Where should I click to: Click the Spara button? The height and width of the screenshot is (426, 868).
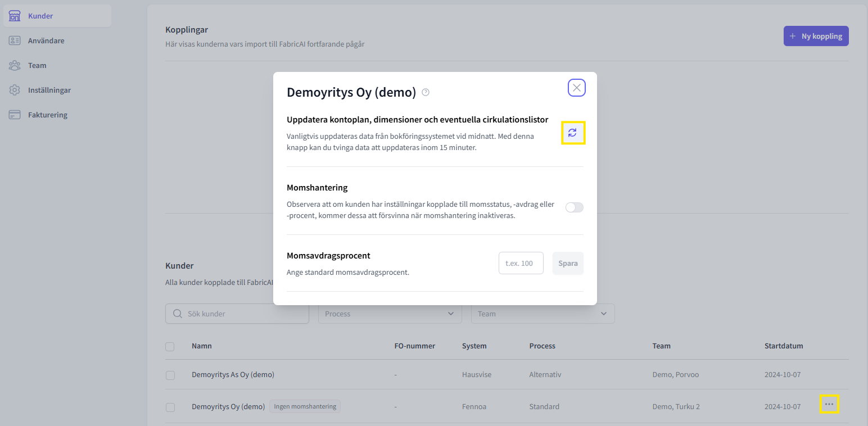click(568, 263)
